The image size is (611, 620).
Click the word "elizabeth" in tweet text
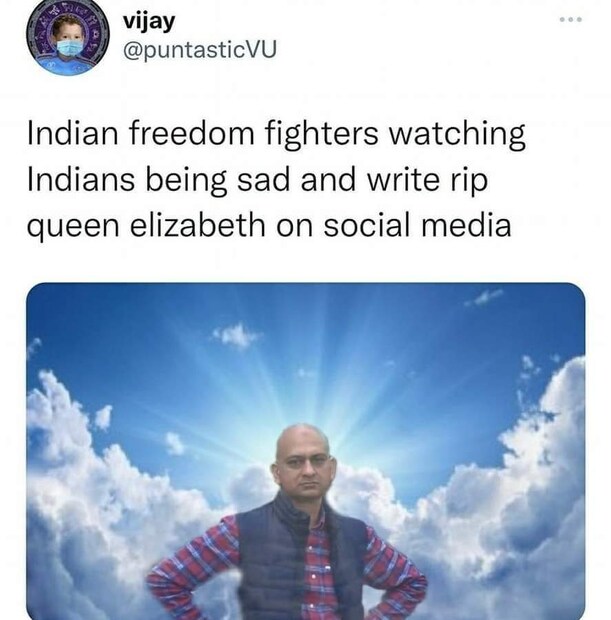click(x=198, y=225)
